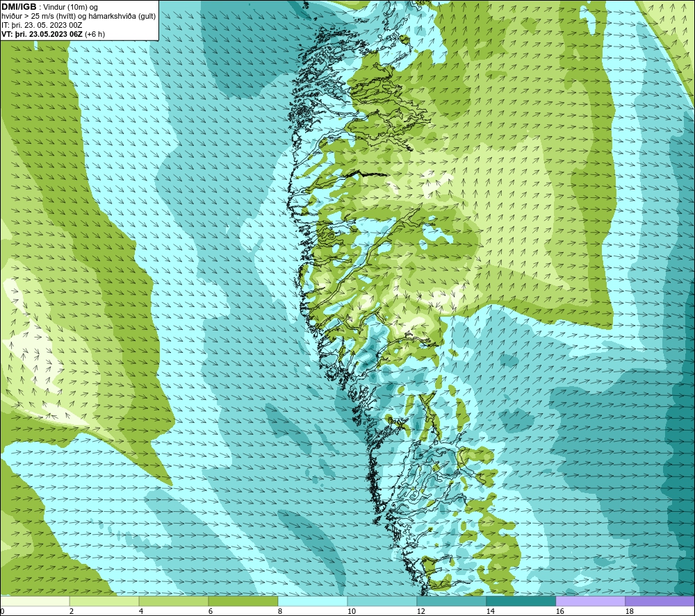
Task: Click the legend scale value '2'
Action: coord(72,611)
